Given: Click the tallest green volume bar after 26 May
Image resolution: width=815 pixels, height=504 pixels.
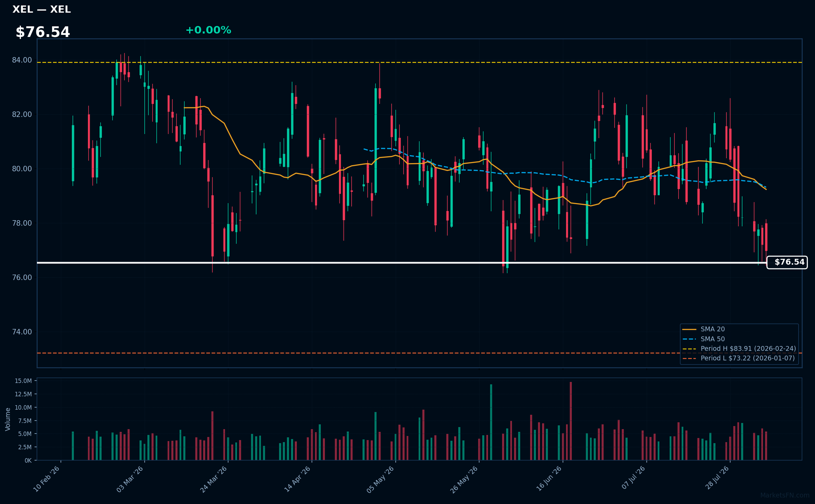Looking at the screenshot, I should click(491, 422).
